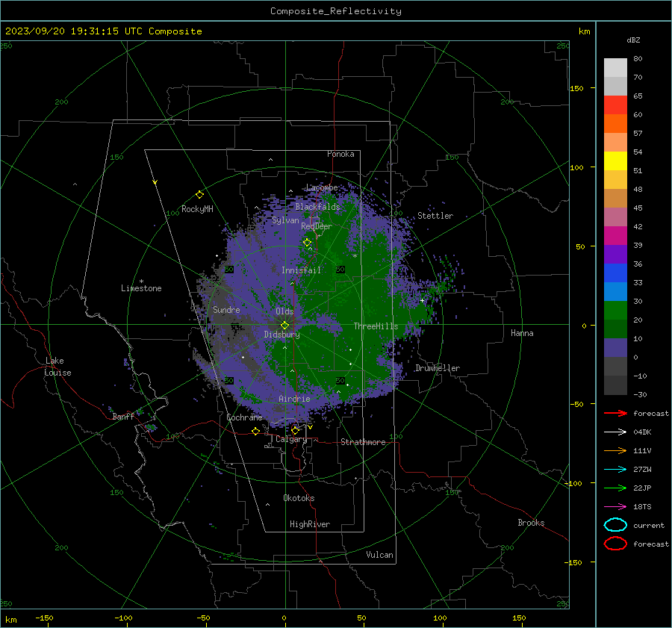
Task: Click the RockyMH label
Action: tap(197, 209)
